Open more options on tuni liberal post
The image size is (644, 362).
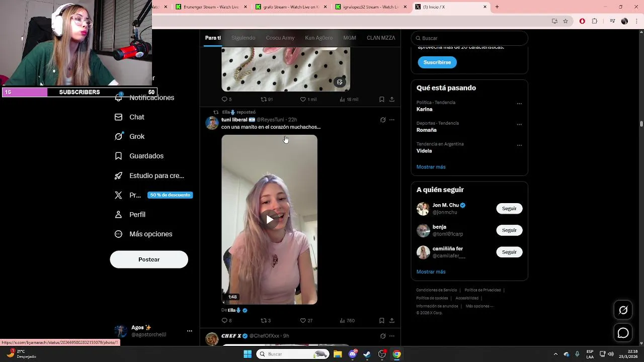392,120
